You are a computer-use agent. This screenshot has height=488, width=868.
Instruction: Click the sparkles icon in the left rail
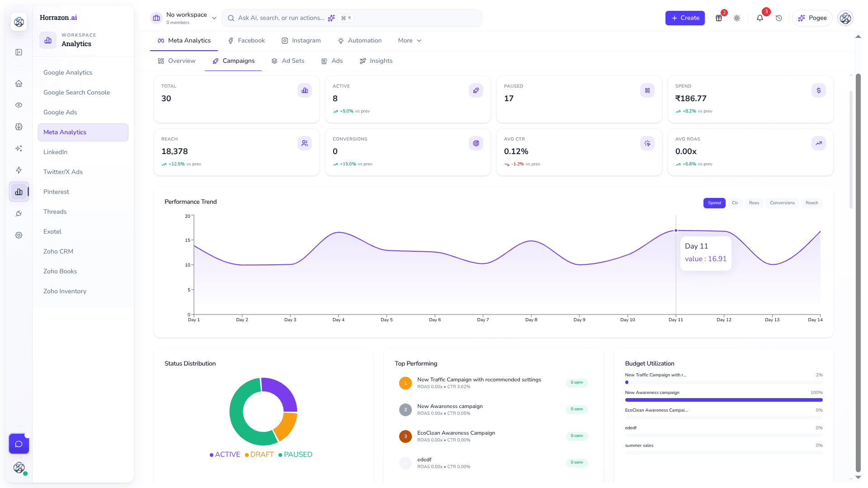point(19,149)
